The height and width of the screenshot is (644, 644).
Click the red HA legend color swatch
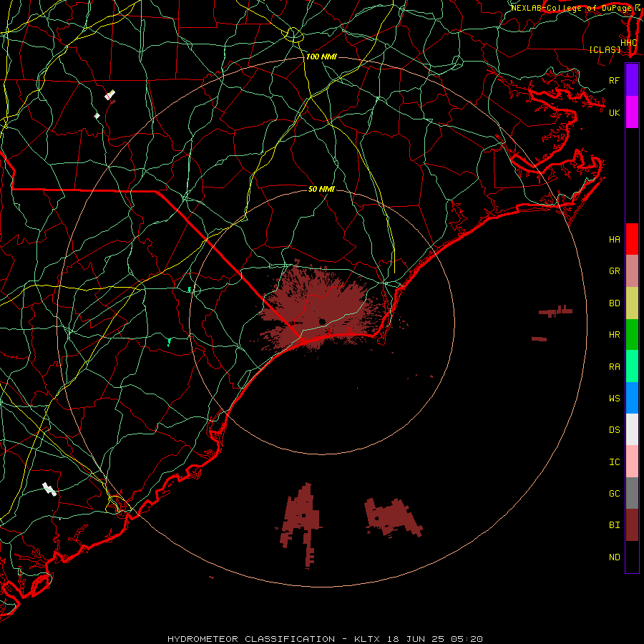pyautogui.click(x=632, y=239)
